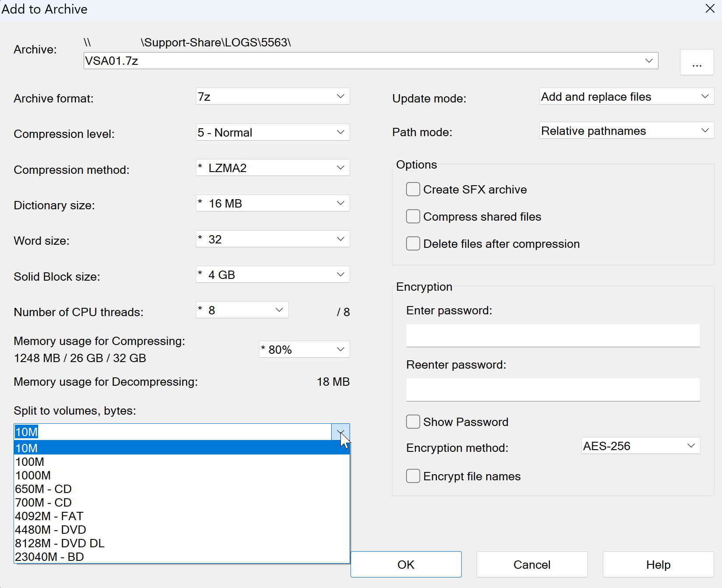The width and height of the screenshot is (722, 588).
Task: Select the 8128M - DVD DL volume option
Action: tap(182, 543)
